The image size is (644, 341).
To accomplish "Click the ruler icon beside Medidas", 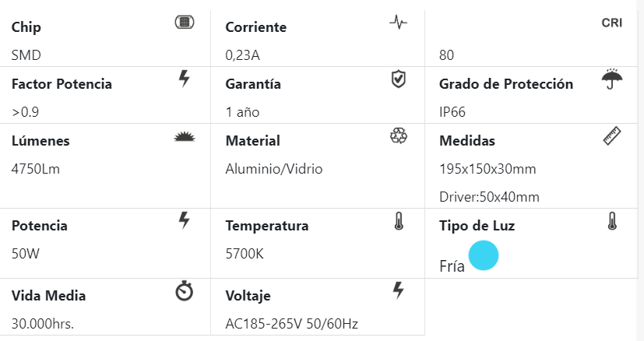I will [x=612, y=136].
